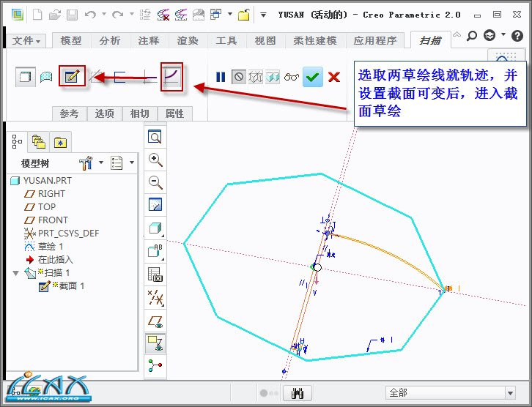The image size is (532, 407).
Task: Toggle the no-preview mode button
Action: tap(238, 77)
